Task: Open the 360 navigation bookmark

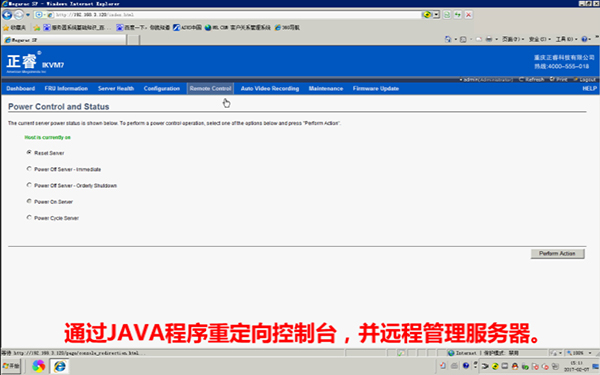Action: 287,28
